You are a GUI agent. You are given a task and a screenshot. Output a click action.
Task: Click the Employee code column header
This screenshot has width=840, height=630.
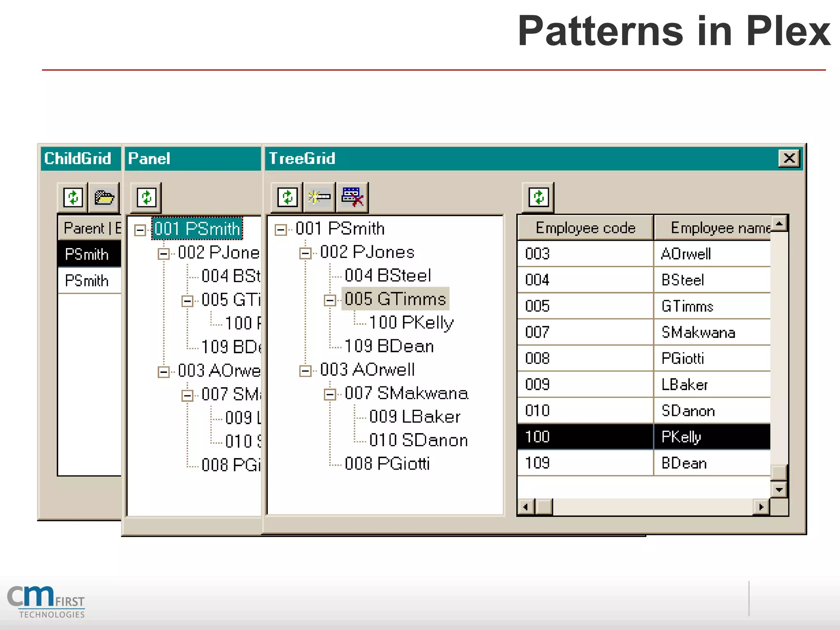585,228
